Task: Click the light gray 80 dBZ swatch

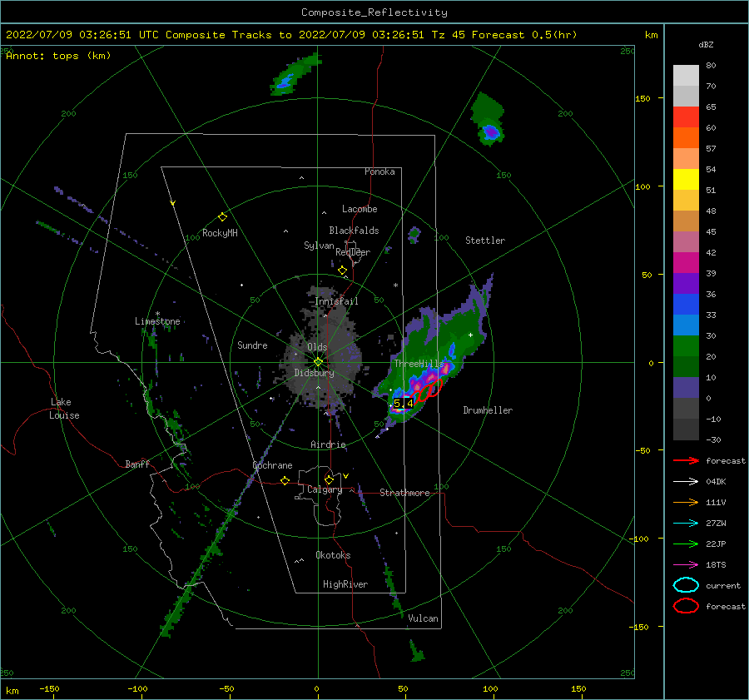Action: [686, 75]
